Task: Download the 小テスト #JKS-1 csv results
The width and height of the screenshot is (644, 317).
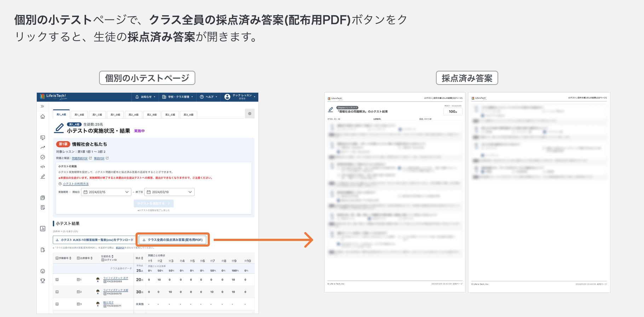Action: coord(94,240)
